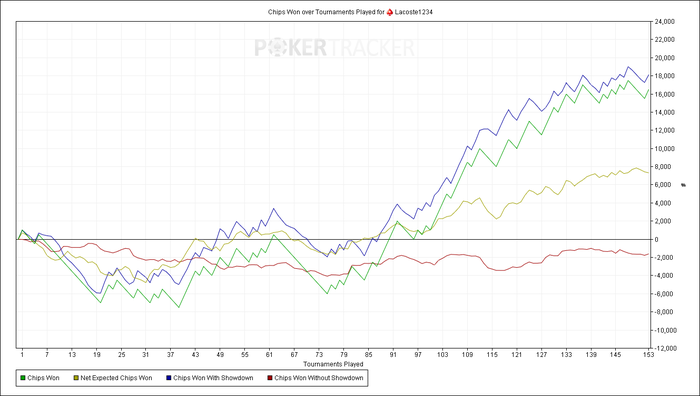
Task: Select the 'Chips Won' legend label
Action: click(43, 378)
